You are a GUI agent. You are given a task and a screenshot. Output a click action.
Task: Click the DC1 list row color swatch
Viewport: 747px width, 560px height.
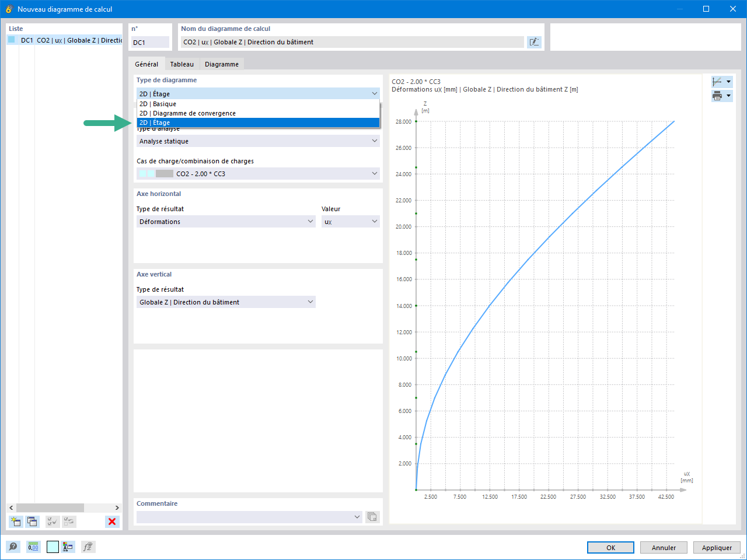coord(12,40)
